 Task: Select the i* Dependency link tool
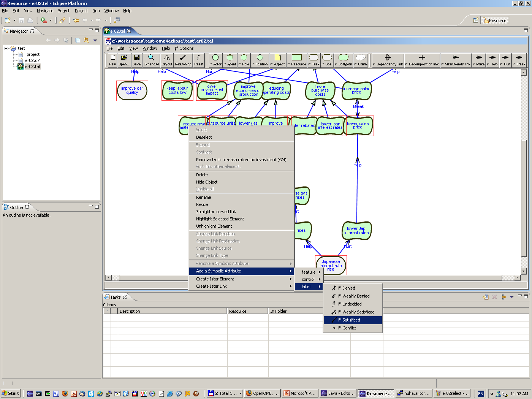click(387, 60)
